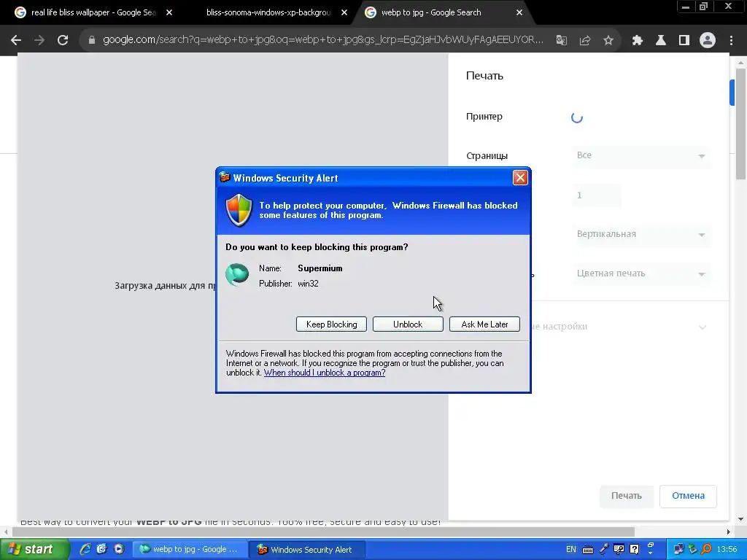Click the Печать dialog heading

[x=484, y=76]
